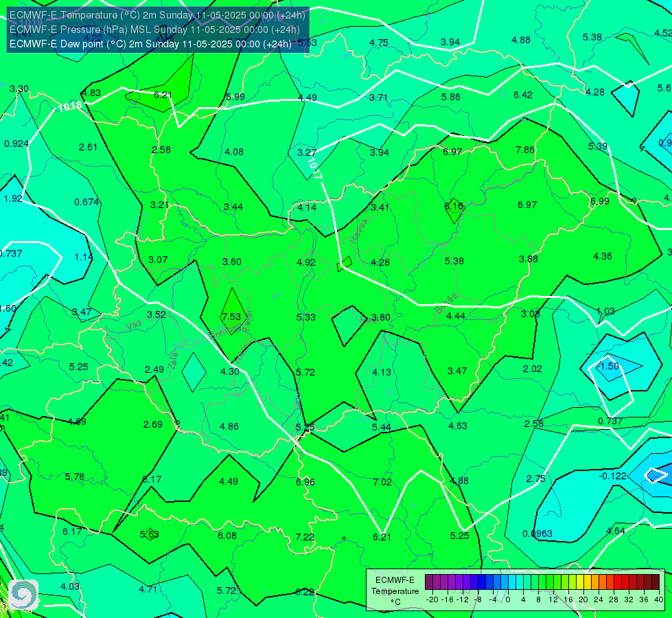
Task: Click the 6.08 temperature value
Action: [227, 536]
